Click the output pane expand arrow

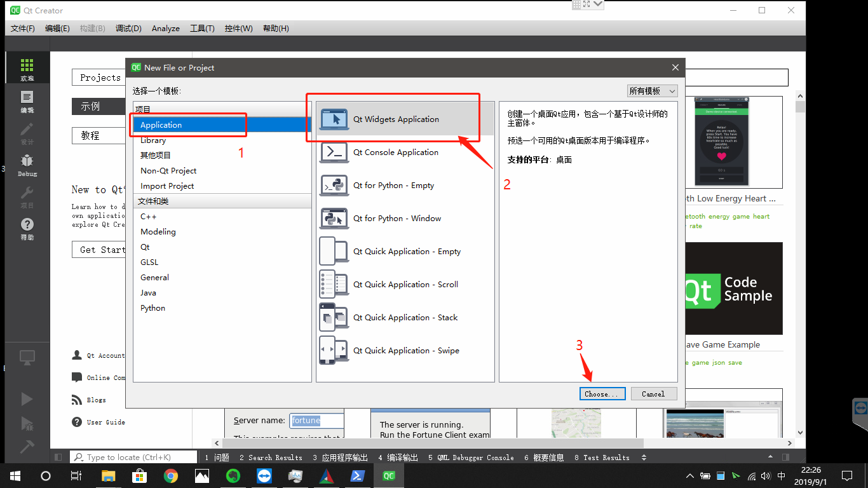(x=644, y=457)
